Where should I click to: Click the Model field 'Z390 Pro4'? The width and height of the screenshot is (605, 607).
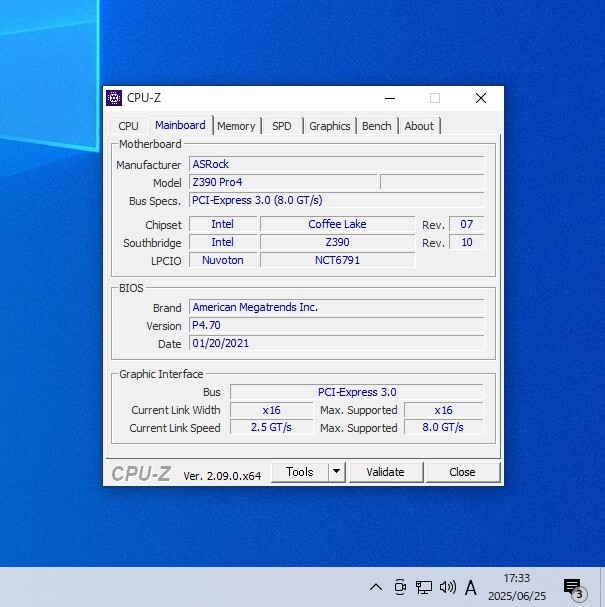(283, 182)
